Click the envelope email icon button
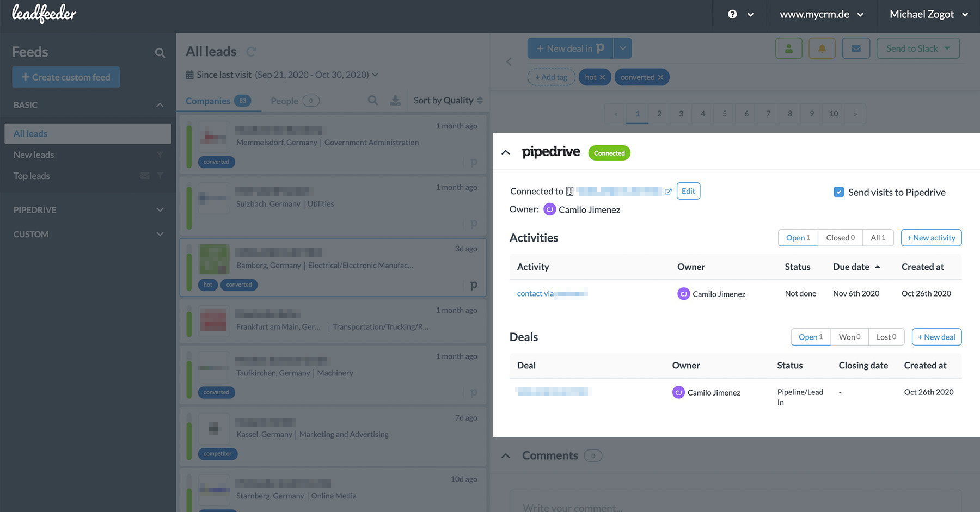The width and height of the screenshot is (980, 512). click(x=856, y=48)
